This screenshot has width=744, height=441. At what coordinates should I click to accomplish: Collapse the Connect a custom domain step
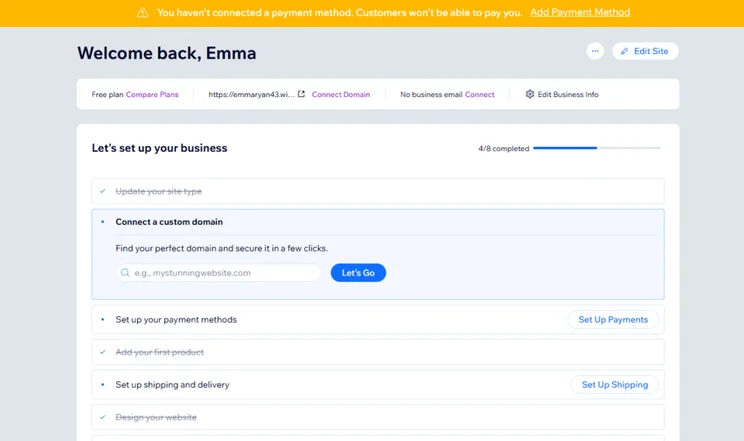click(378, 222)
